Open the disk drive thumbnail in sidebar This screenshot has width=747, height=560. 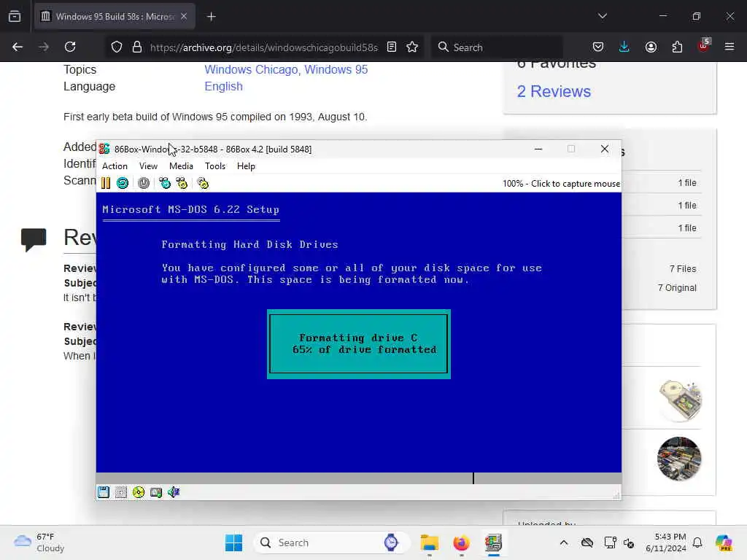[680, 400]
